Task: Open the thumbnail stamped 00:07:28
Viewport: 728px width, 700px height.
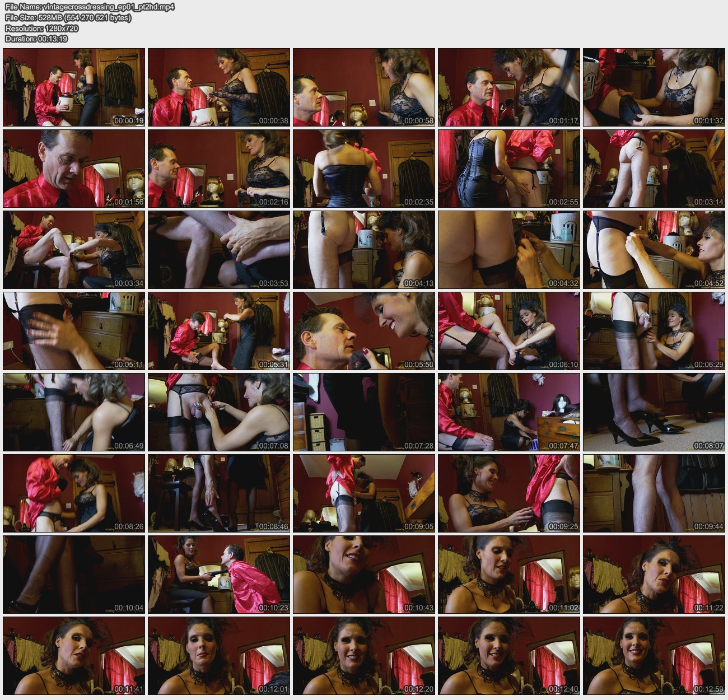Action: [363, 412]
